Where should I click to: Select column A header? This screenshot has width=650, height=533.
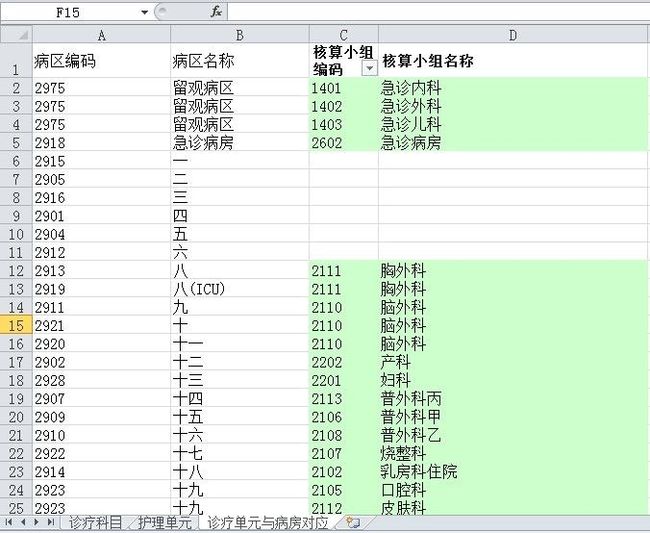point(101,35)
